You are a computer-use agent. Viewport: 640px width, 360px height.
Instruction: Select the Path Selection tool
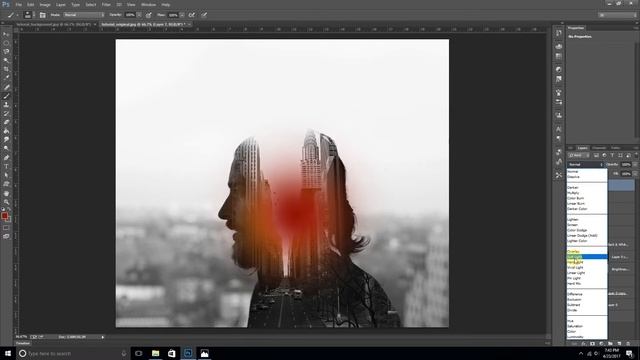coord(6,175)
